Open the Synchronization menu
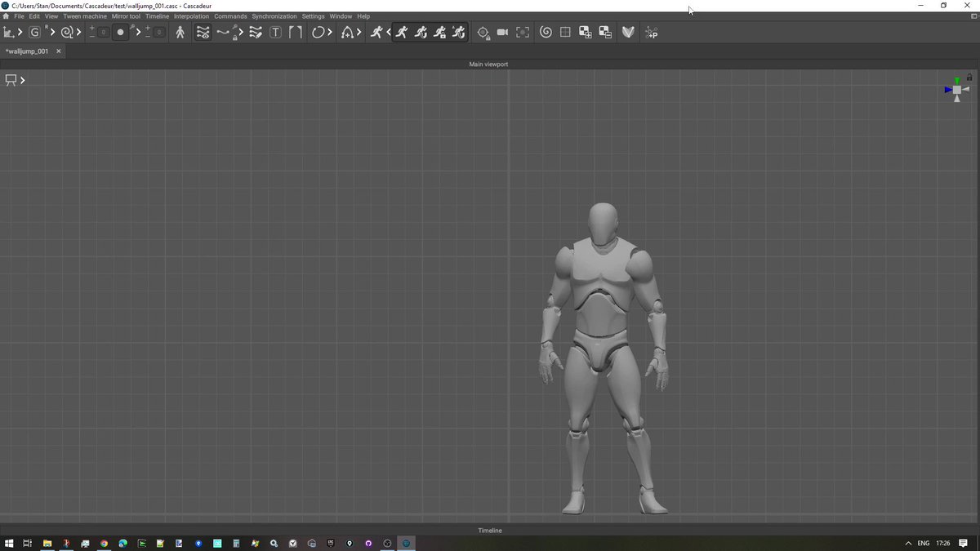980x551 pixels. click(274, 16)
